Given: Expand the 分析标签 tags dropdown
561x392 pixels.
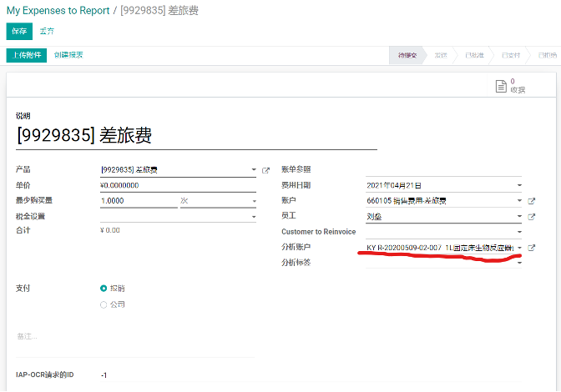Looking at the screenshot, I should click(x=518, y=264).
